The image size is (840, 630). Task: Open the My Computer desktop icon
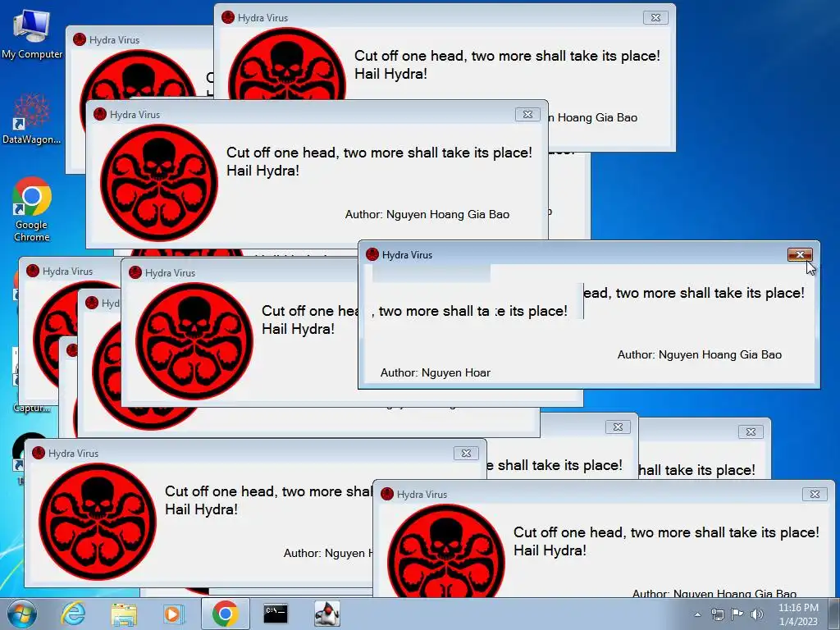32,34
